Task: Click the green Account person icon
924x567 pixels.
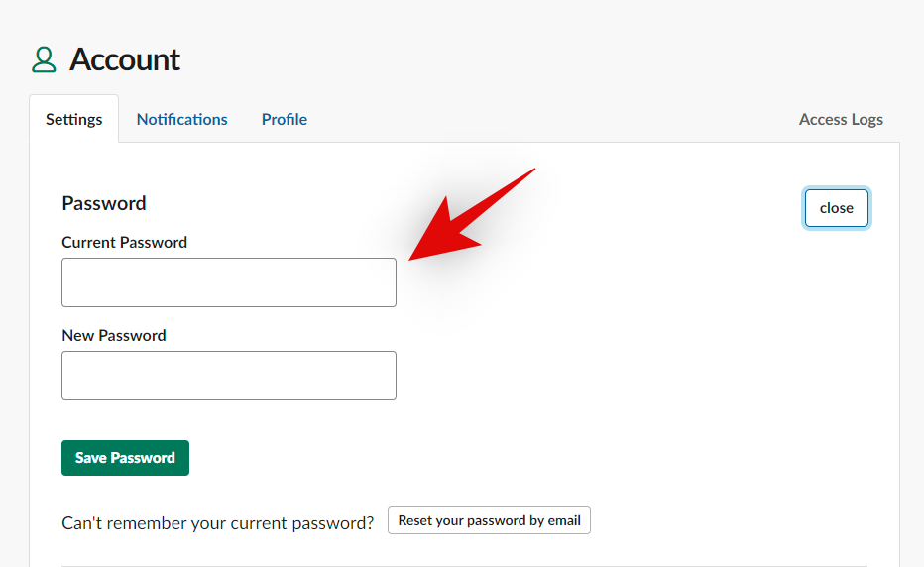Action: (x=44, y=59)
